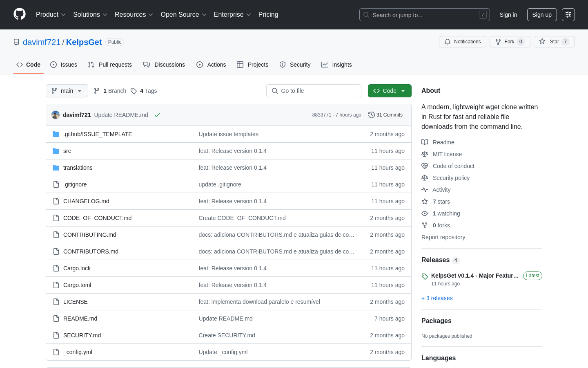Screen dimensions: 588x368
Task: Click the Sign up button
Action: point(542,15)
